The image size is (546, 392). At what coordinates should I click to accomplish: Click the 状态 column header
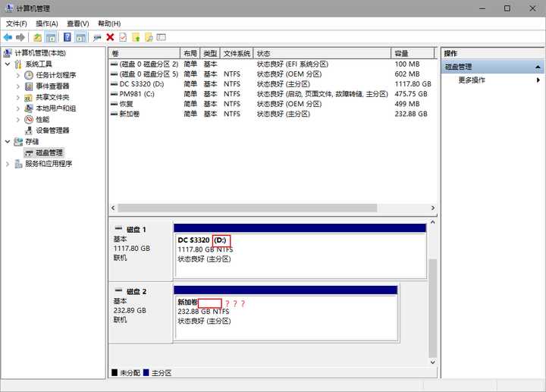[322, 53]
